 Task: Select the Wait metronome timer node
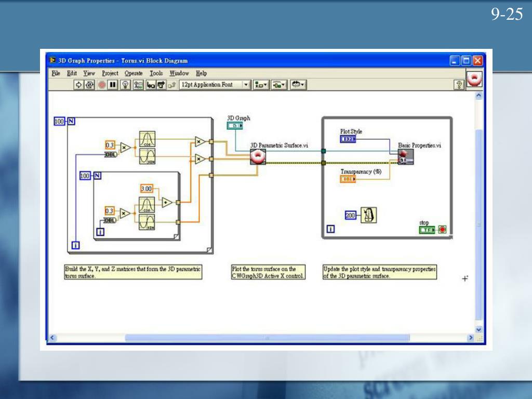368,215
